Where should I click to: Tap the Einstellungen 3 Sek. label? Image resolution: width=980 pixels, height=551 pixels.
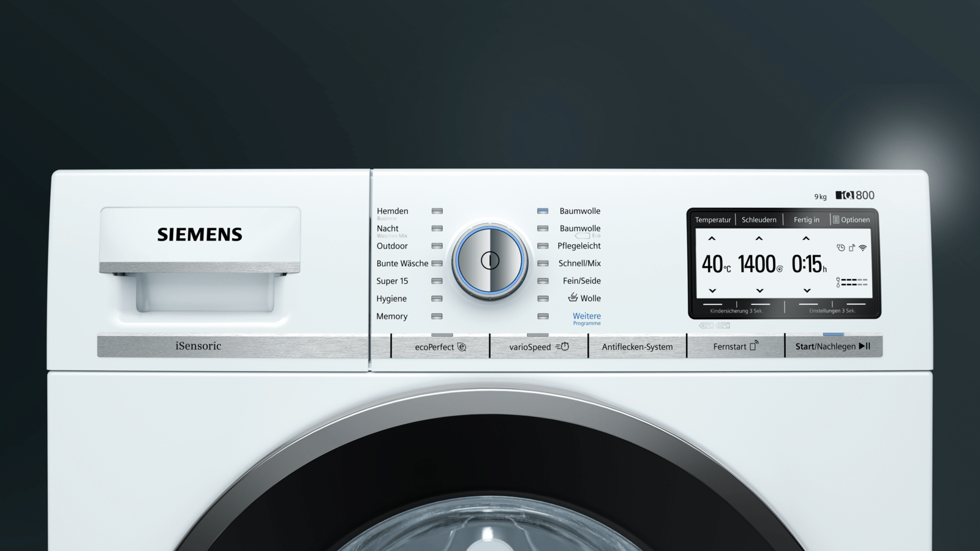tap(832, 311)
